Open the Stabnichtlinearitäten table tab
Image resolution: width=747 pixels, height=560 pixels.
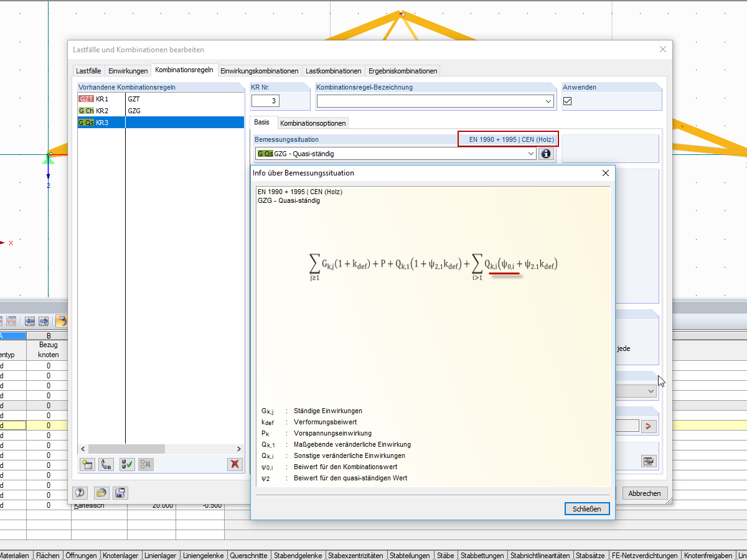point(540,556)
